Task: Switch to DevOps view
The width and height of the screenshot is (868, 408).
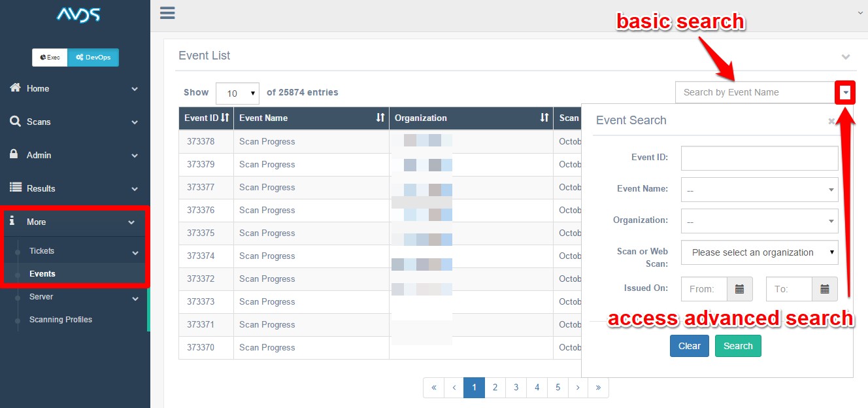Action: click(x=93, y=58)
